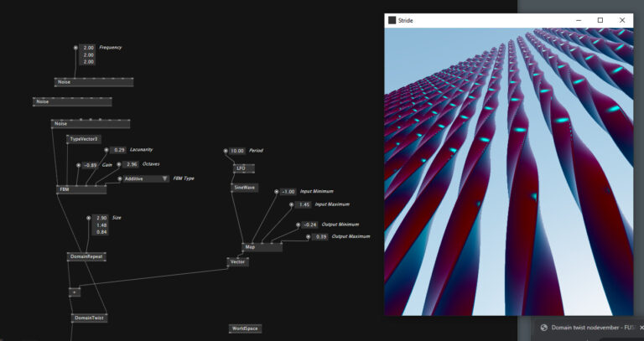Click the circle pin of the Frequency box
Screen dimensions: 644x341
pyautogui.click(x=75, y=48)
